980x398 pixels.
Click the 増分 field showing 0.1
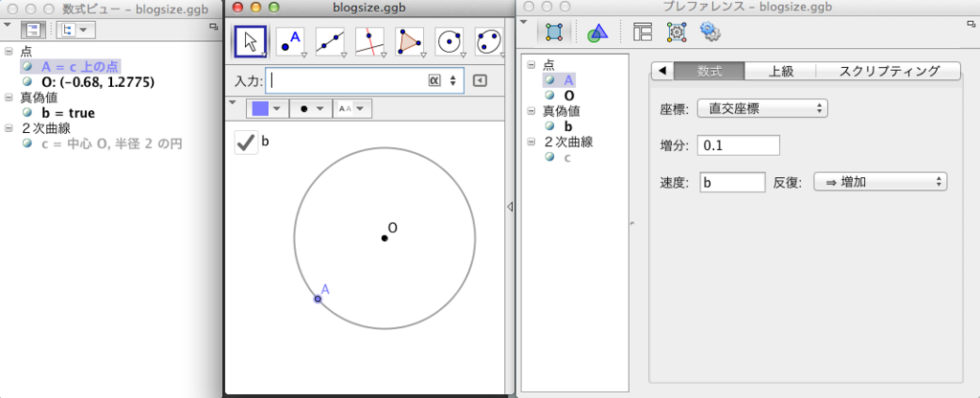(739, 145)
